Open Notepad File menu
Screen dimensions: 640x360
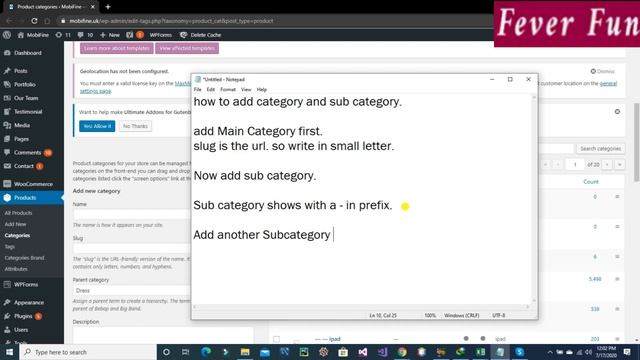click(x=198, y=89)
